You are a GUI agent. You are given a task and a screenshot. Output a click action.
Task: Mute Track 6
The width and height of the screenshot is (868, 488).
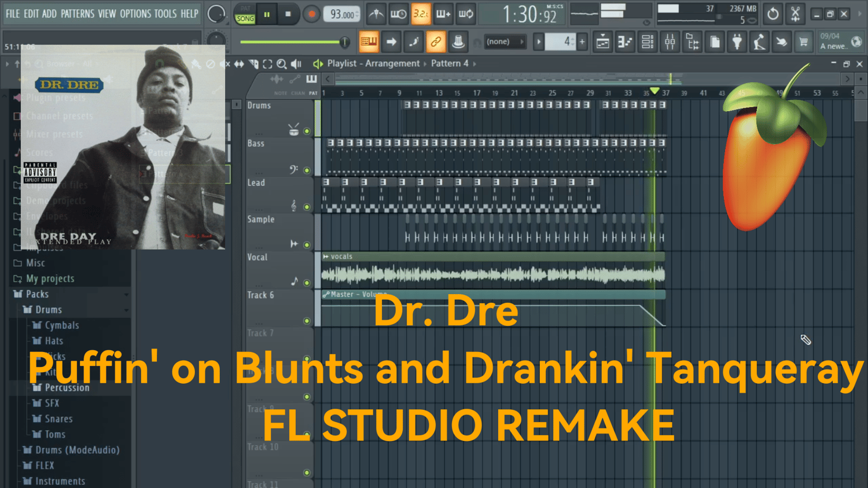307,321
